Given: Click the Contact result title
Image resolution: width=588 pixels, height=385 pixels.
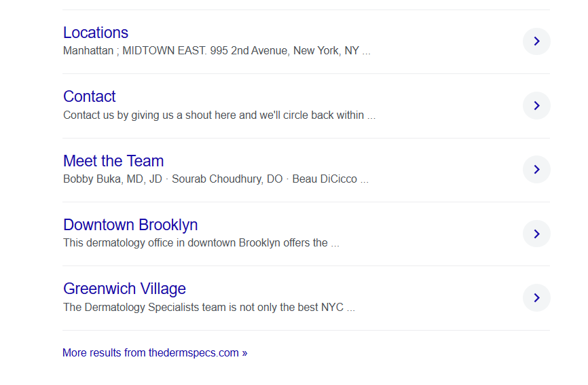Looking at the screenshot, I should (90, 96).
